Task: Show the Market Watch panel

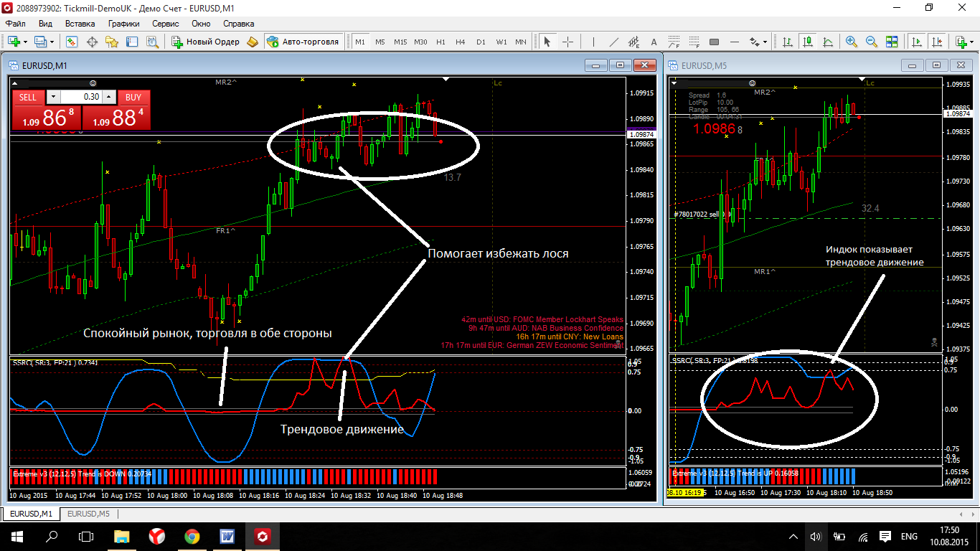Action: 72,42
